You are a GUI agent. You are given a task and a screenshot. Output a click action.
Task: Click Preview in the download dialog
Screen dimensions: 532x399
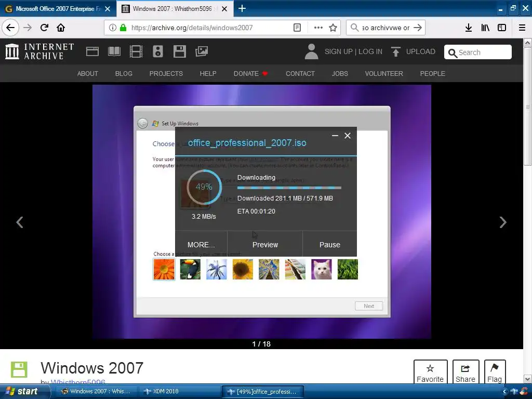click(x=265, y=244)
